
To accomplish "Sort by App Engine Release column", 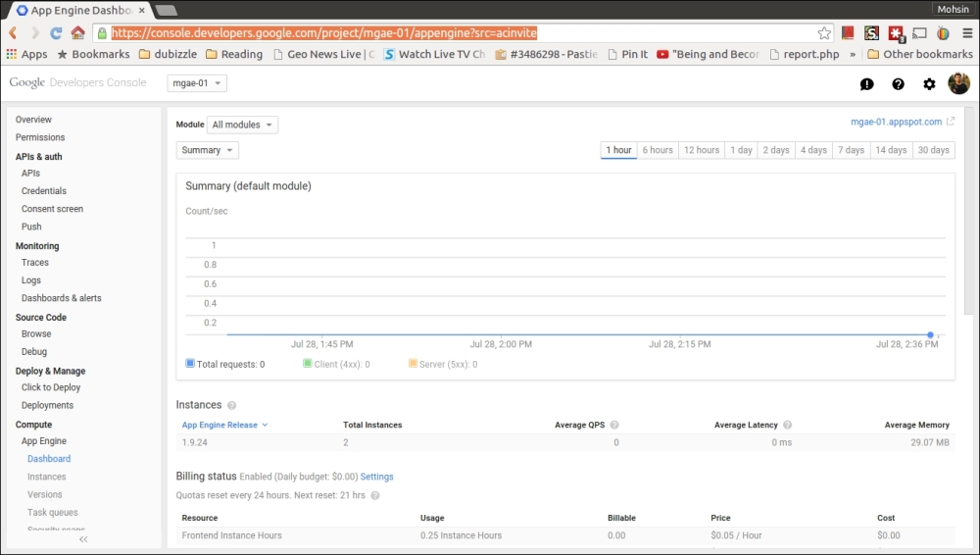I will click(224, 425).
